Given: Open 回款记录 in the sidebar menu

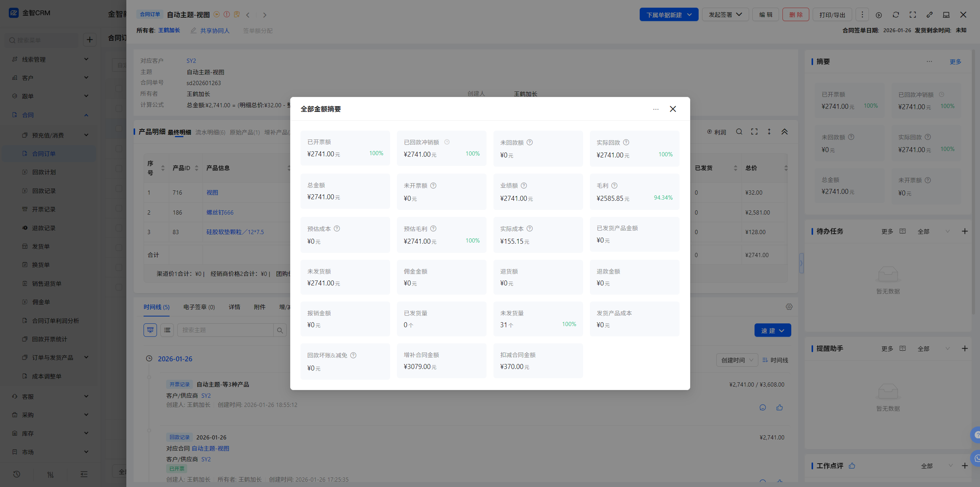Looking at the screenshot, I should point(44,191).
